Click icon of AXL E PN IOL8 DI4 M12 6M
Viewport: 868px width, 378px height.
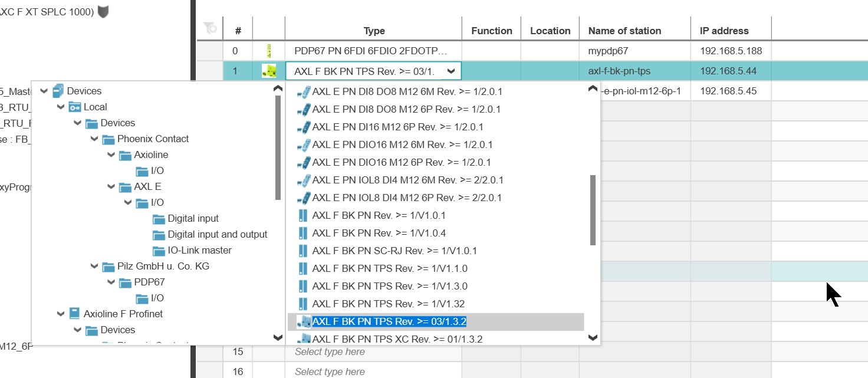coord(303,180)
